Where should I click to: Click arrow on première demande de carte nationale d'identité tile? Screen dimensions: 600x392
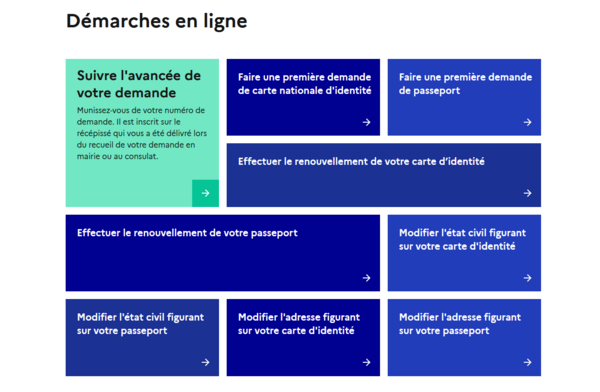367,122
